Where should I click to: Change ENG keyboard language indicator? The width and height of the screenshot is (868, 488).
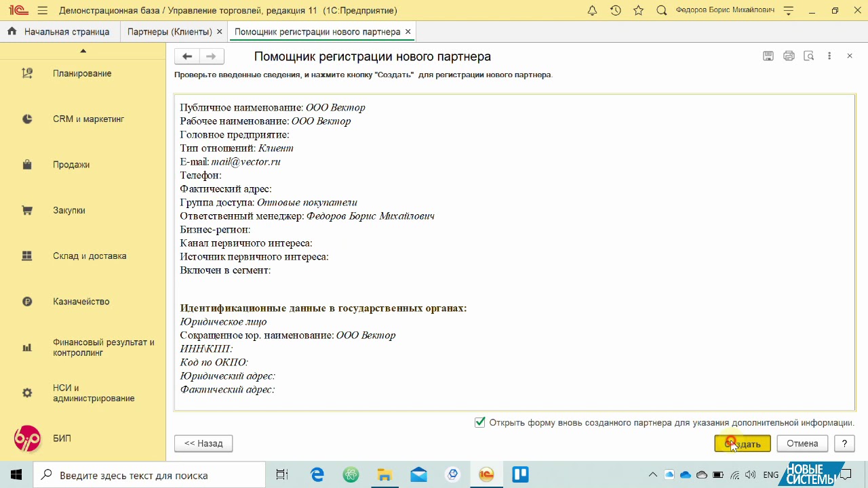[771, 475]
